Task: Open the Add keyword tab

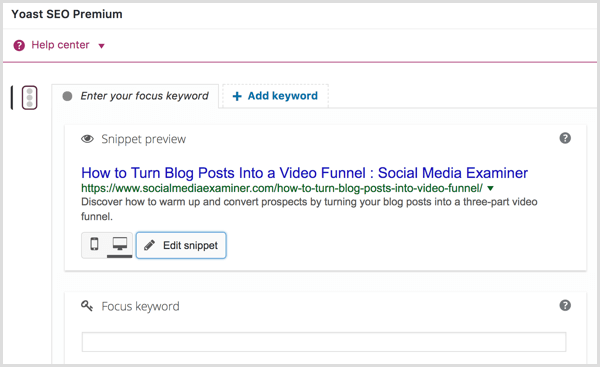Action: pos(275,96)
